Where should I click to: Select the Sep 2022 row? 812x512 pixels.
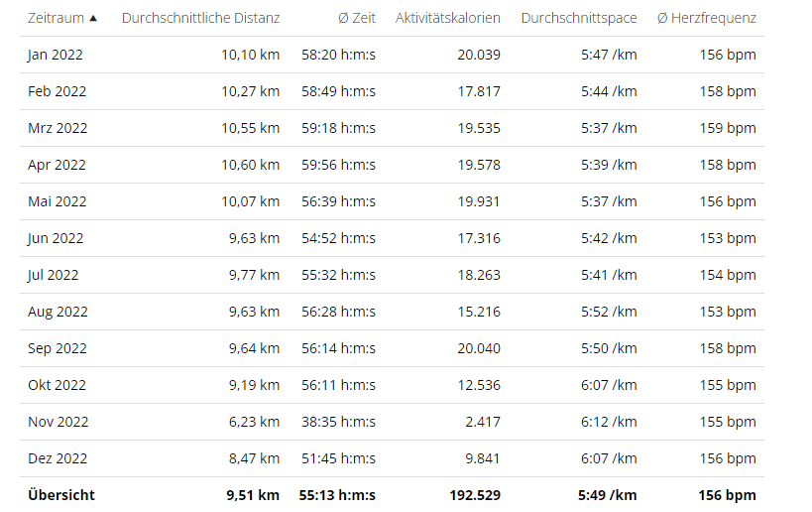(57, 348)
